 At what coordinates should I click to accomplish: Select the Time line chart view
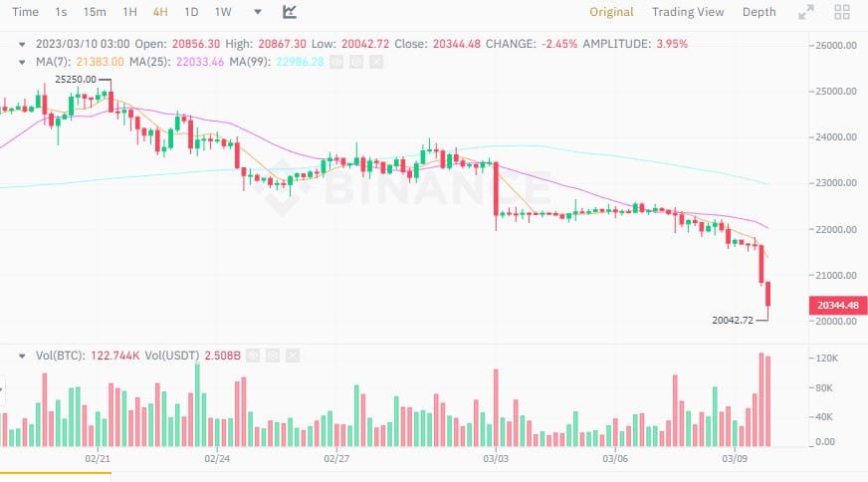tap(25, 12)
